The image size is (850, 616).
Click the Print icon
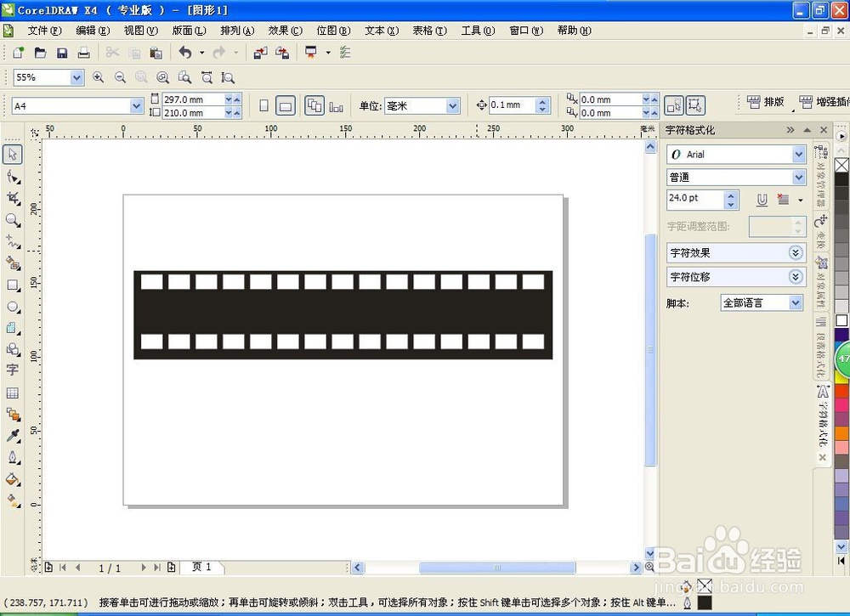point(83,53)
